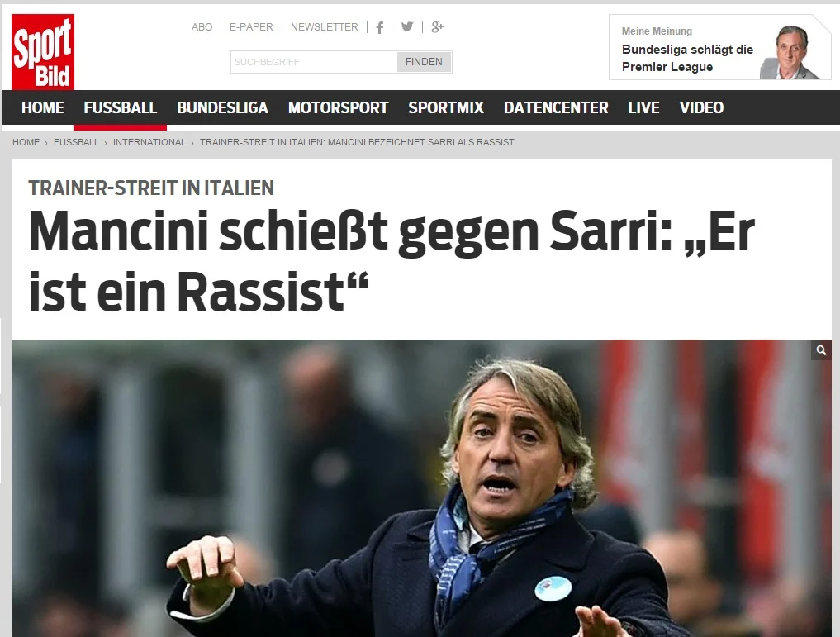Open the DATENCENTER menu item
This screenshot has height=637, width=840.
(556, 107)
